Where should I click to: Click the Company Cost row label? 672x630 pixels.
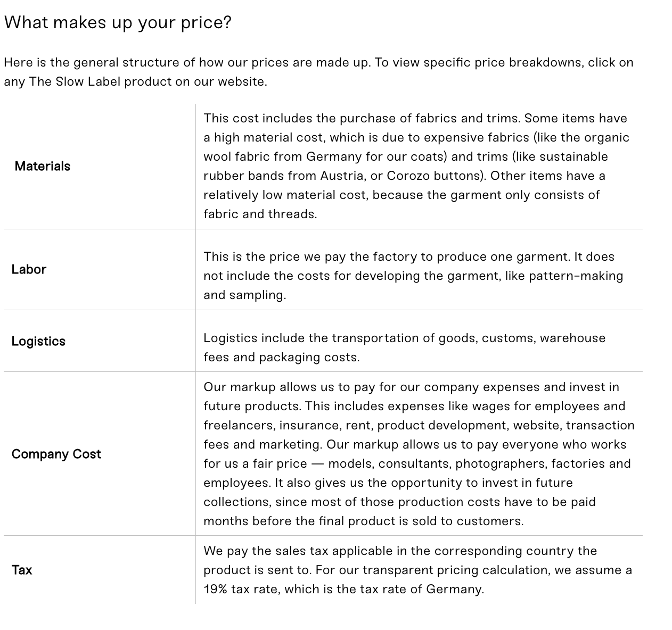56,454
